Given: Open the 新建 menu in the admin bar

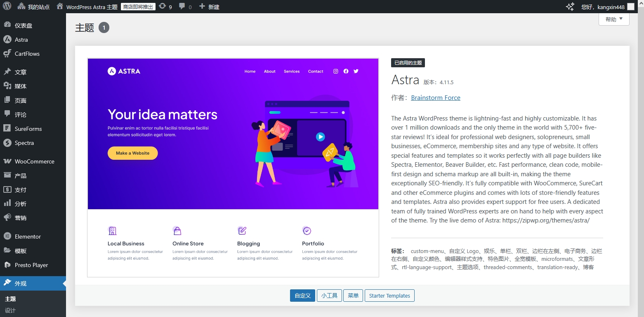Looking at the screenshot, I should click(x=209, y=7).
